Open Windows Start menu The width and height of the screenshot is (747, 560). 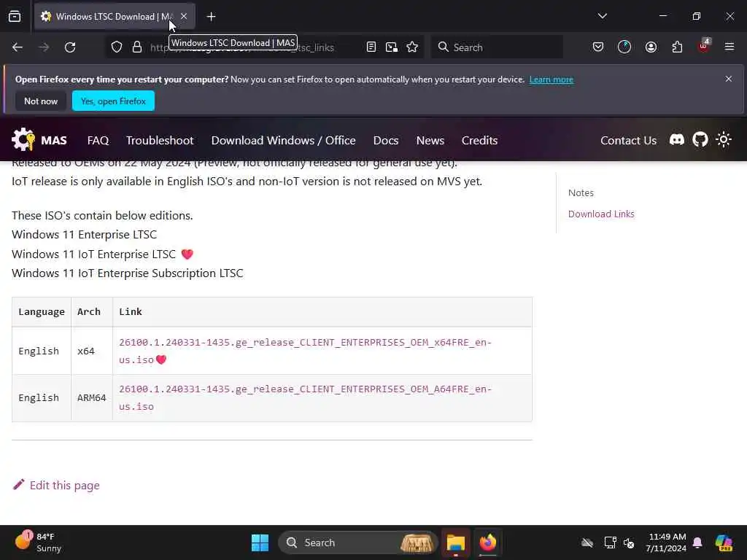coord(260,542)
